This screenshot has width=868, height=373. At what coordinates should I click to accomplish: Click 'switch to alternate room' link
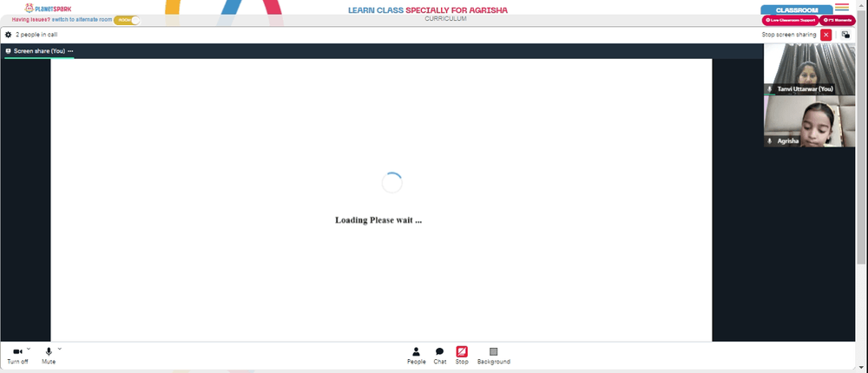click(82, 19)
